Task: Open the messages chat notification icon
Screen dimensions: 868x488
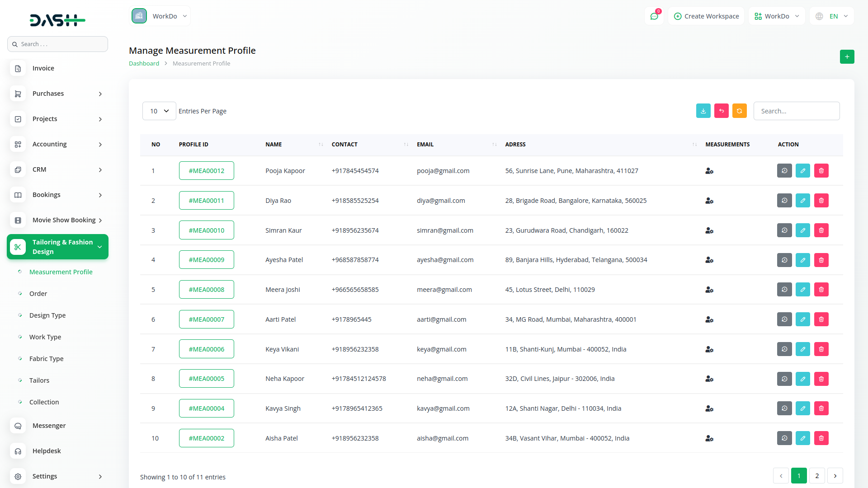Action: point(654,16)
